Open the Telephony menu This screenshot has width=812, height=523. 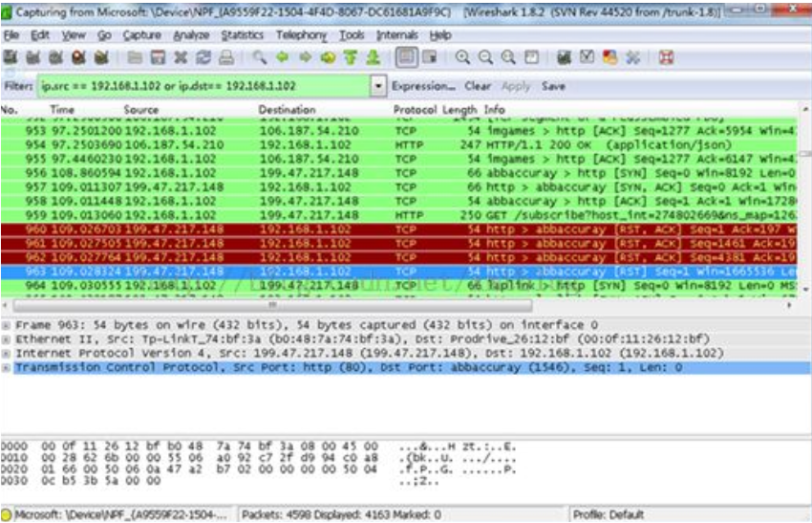coord(301,35)
